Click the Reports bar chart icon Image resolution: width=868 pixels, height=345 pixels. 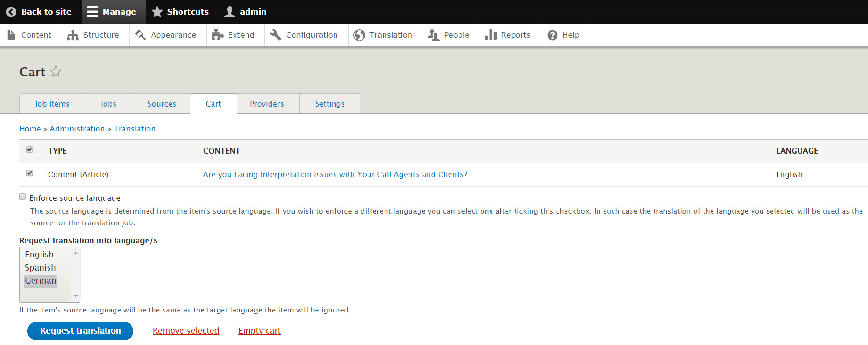coord(491,35)
